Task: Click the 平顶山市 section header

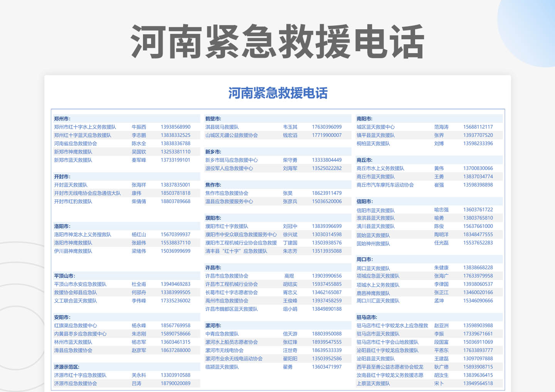Action: coord(64,276)
